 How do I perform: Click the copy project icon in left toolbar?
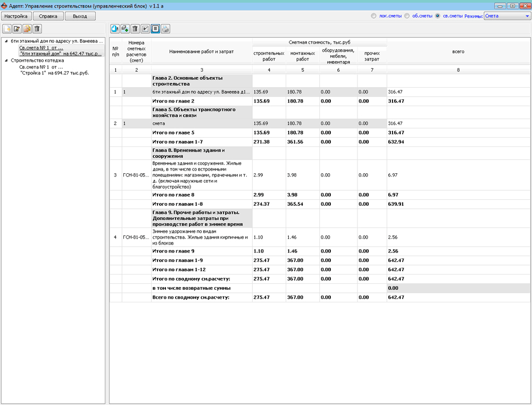[27, 29]
